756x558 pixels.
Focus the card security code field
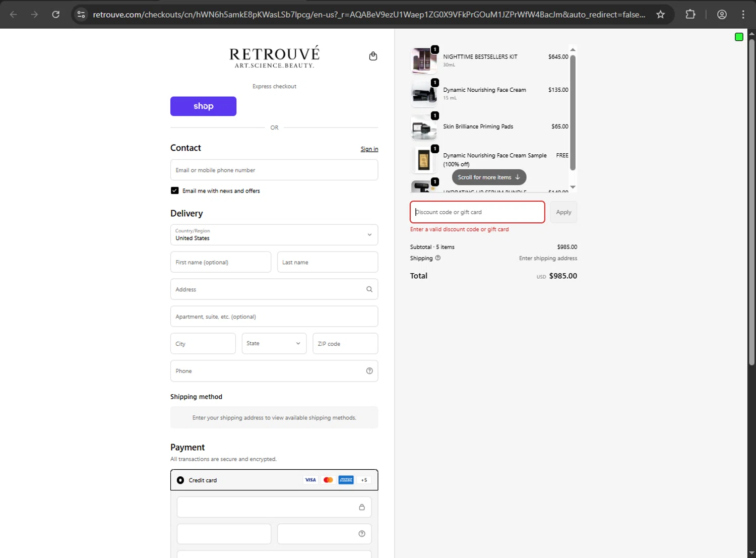[324, 534]
